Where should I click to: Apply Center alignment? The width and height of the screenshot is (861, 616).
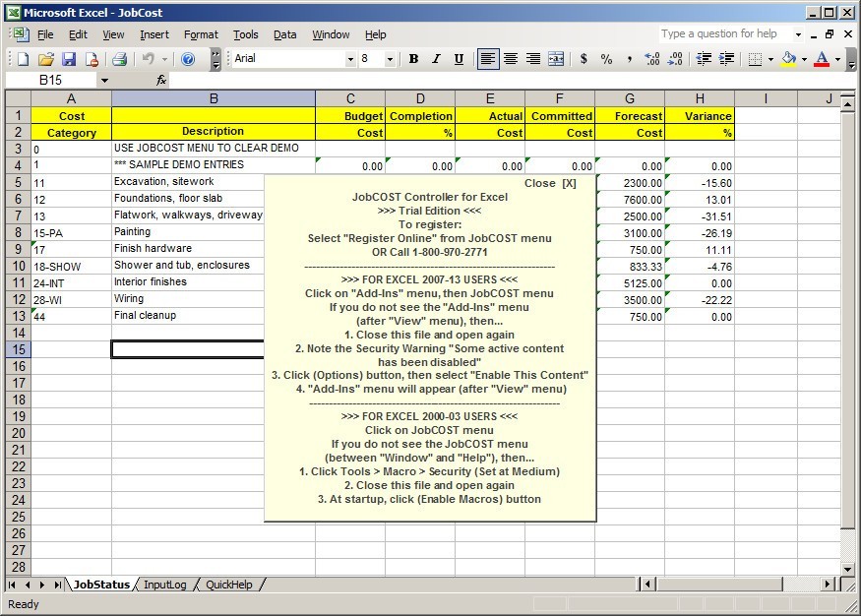(511, 59)
